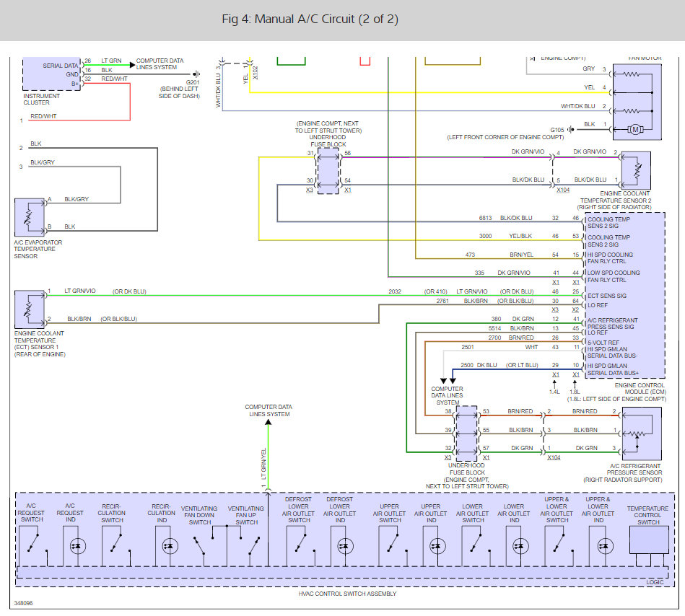Image resolution: width=685 pixels, height=616 pixels.
Task: Click the Temperature Control Switch box
Action: pos(649,540)
